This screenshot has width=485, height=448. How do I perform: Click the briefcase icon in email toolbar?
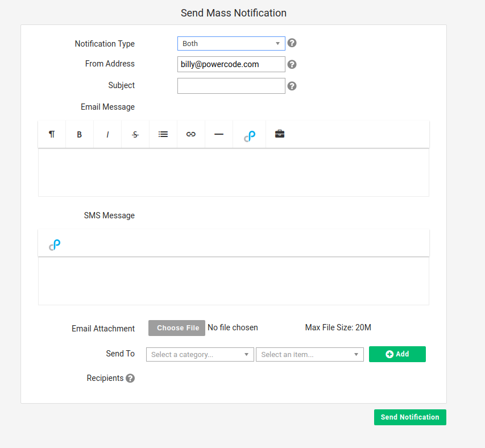click(280, 134)
